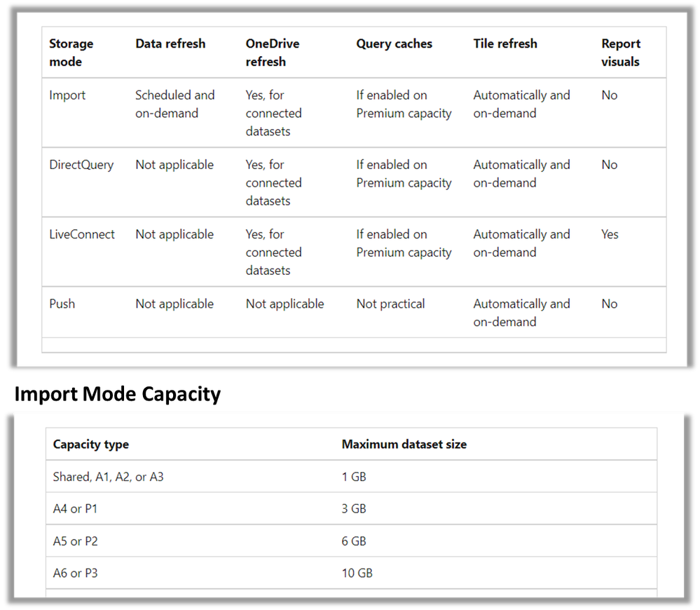Click the 'A4 or P1' capacity cell
Viewport: 700px width, 610px height.
point(75,509)
